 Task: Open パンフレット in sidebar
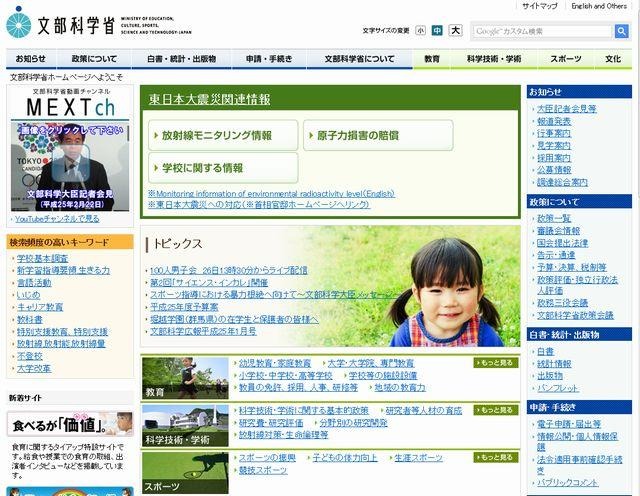(558, 388)
